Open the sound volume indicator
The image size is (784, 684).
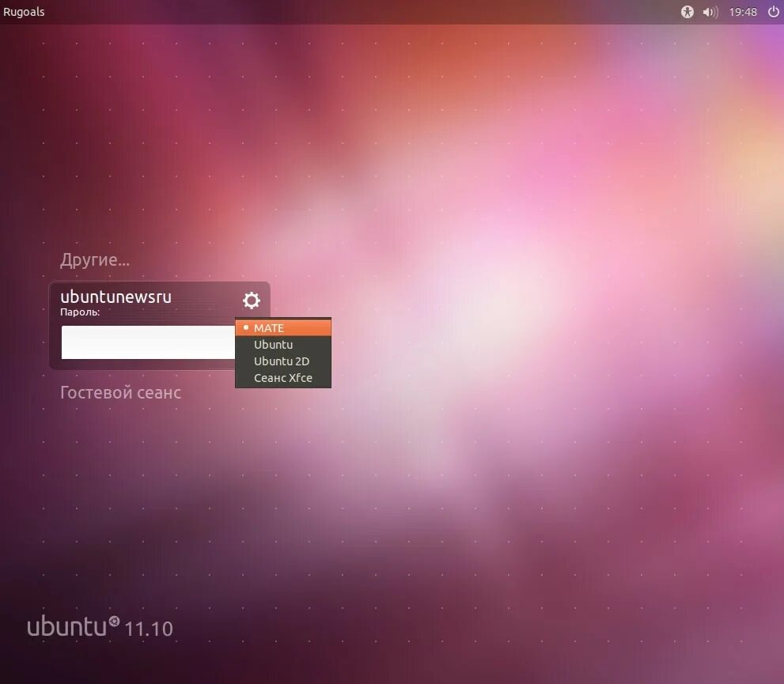coord(710,12)
